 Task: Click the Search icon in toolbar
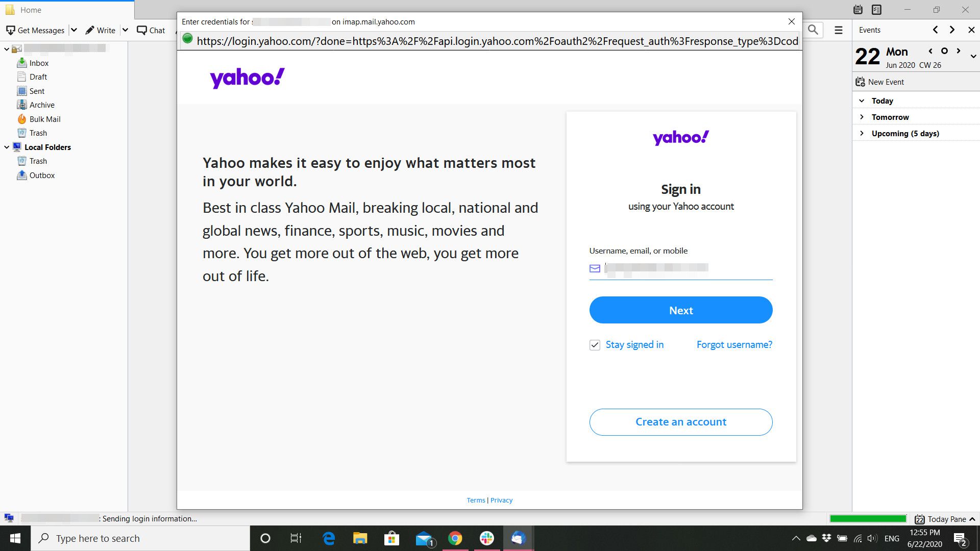(x=813, y=30)
